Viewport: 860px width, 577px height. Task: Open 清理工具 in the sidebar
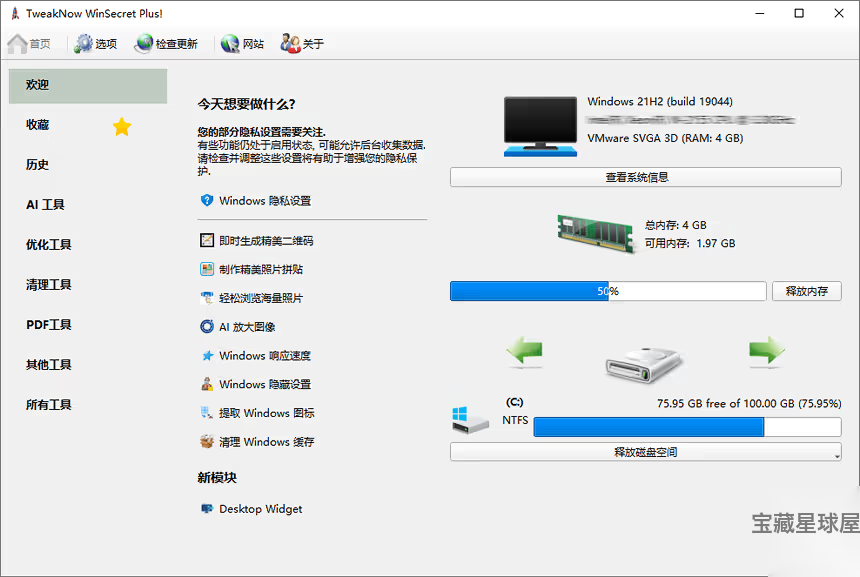pos(48,285)
